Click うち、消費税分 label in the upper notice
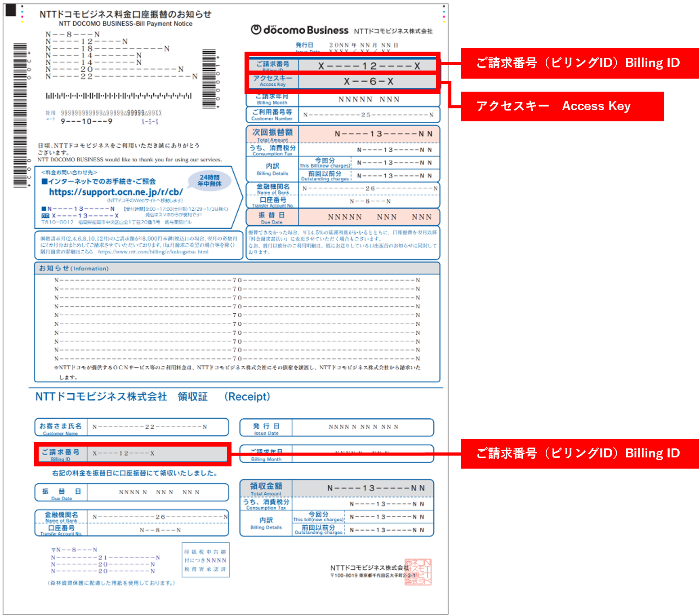The width and height of the screenshot is (699, 616). point(272,150)
